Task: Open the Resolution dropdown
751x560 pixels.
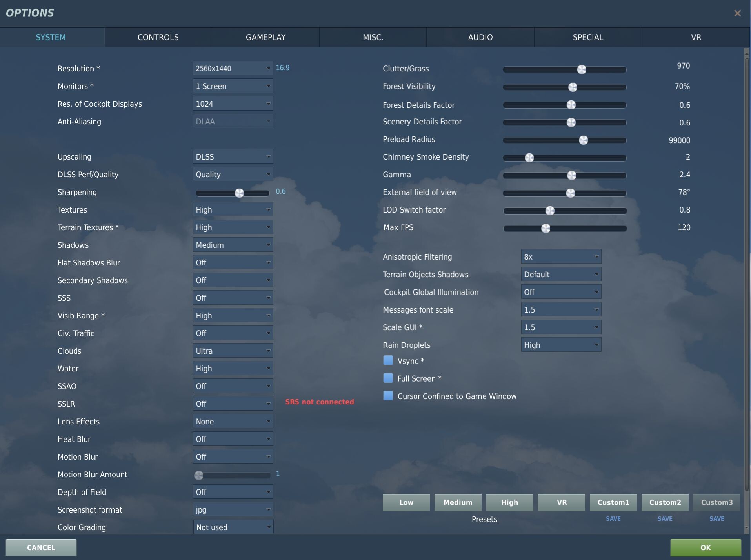Action: (233, 68)
